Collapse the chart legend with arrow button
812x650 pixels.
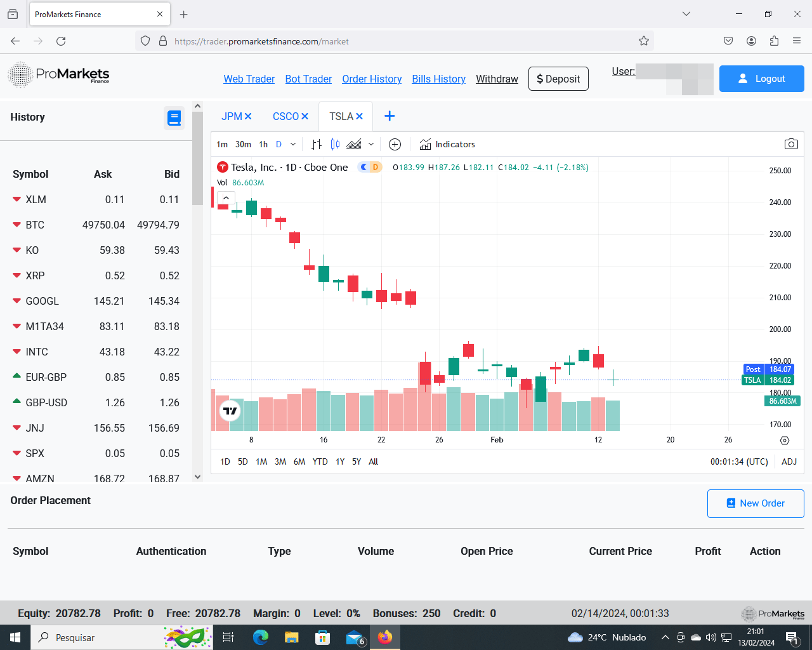click(226, 197)
